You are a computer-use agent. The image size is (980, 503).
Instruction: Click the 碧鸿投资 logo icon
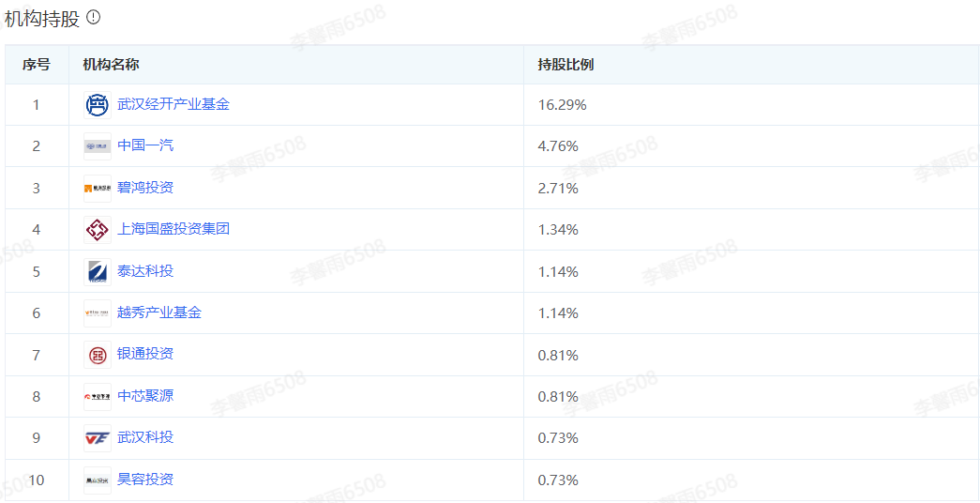point(98,189)
